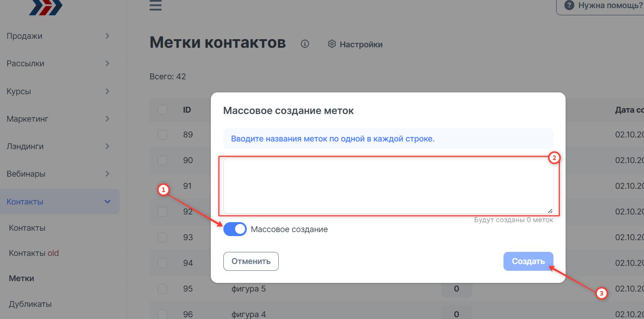Viewport: 644px width, 319px height.
Task: Click the Отменить button in dialog
Action: [x=251, y=261]
